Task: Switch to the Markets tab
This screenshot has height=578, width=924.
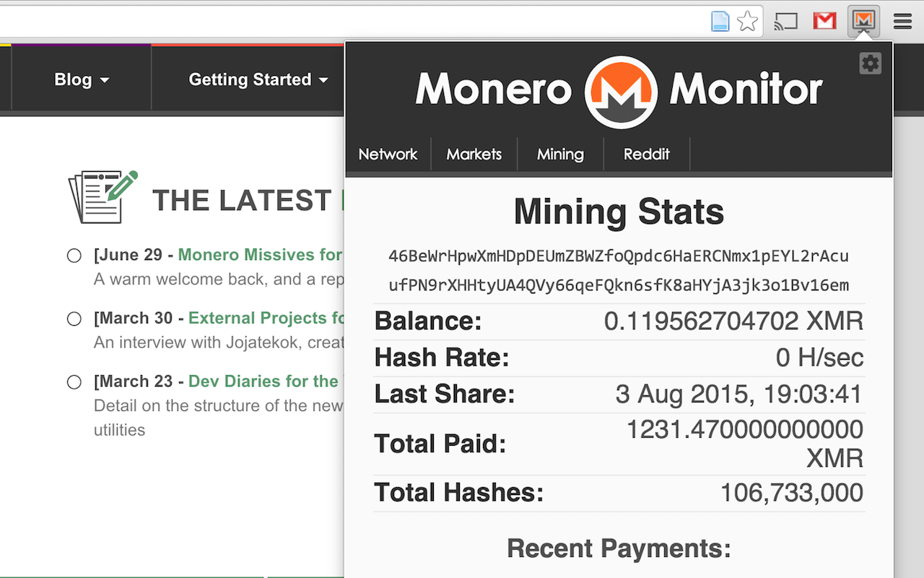Action: [x=474, y=154]
